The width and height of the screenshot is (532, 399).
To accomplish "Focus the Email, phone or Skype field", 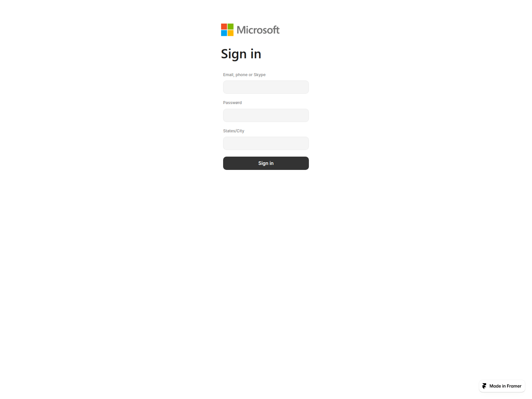I will click(266, 87).
